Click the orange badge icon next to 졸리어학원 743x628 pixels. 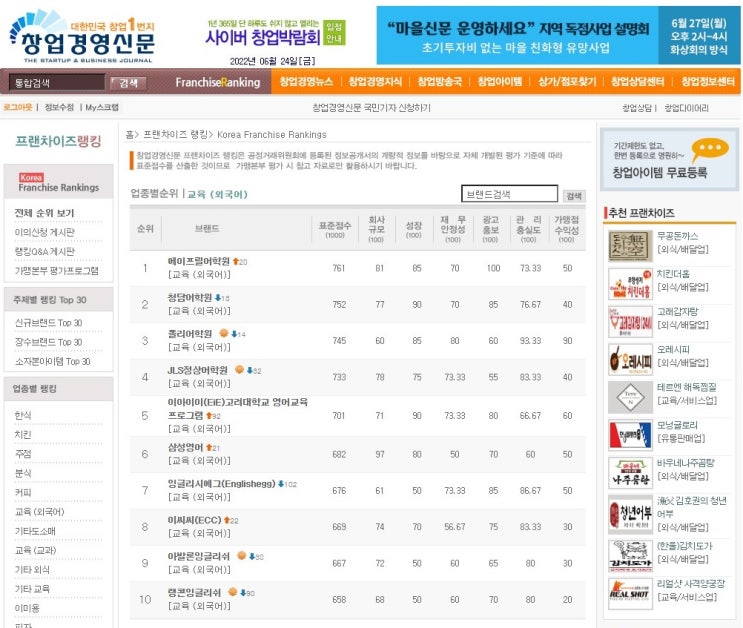click(224, 333)
